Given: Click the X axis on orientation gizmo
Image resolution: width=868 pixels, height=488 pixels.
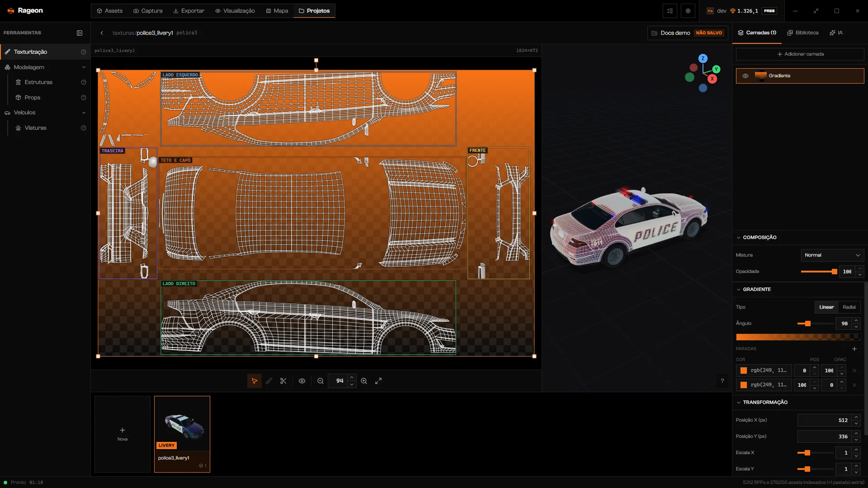Looking at the screenshot, I should click(712, 79).
